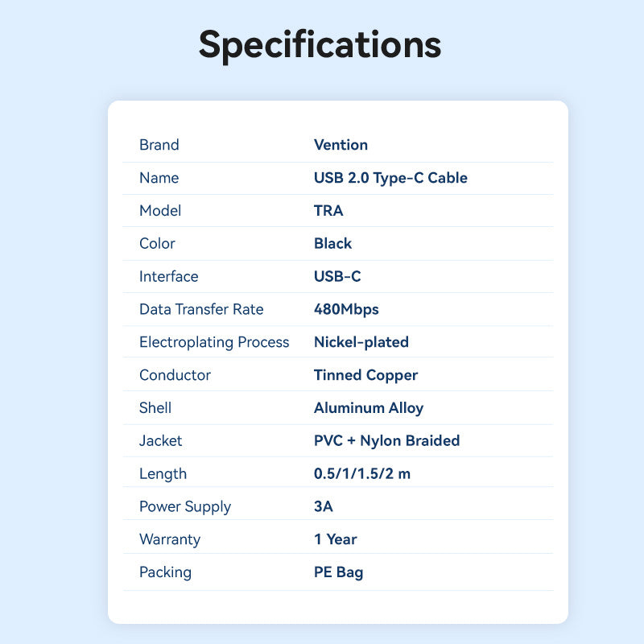Select the USB-C interface value
This screenshot has width=644, height=644.
coord(337,276)
